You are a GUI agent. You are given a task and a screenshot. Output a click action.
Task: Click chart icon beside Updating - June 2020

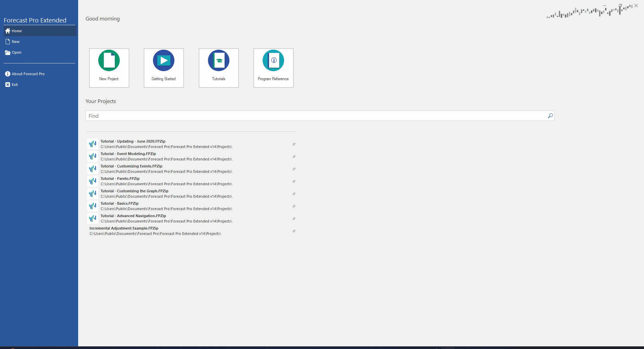[x=93, y=144]
